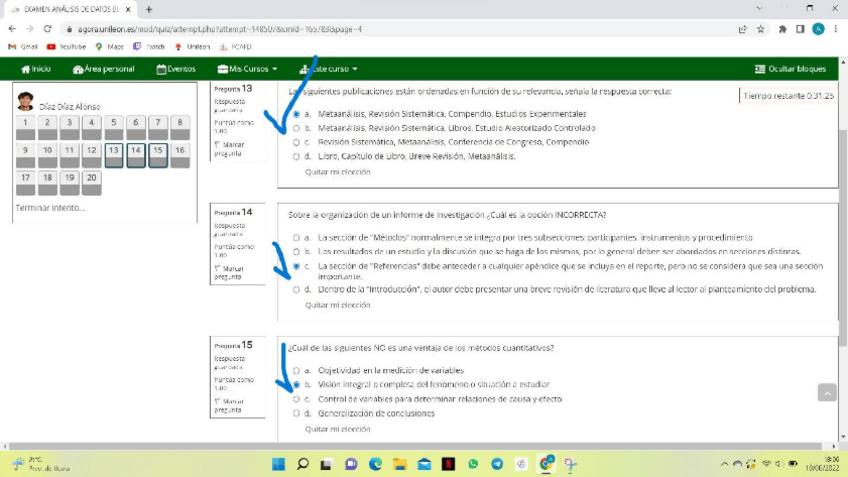This screenshot has height=477, width=848.
Task: Bookmark this page with the star icon
Action: tap(760, 29)
